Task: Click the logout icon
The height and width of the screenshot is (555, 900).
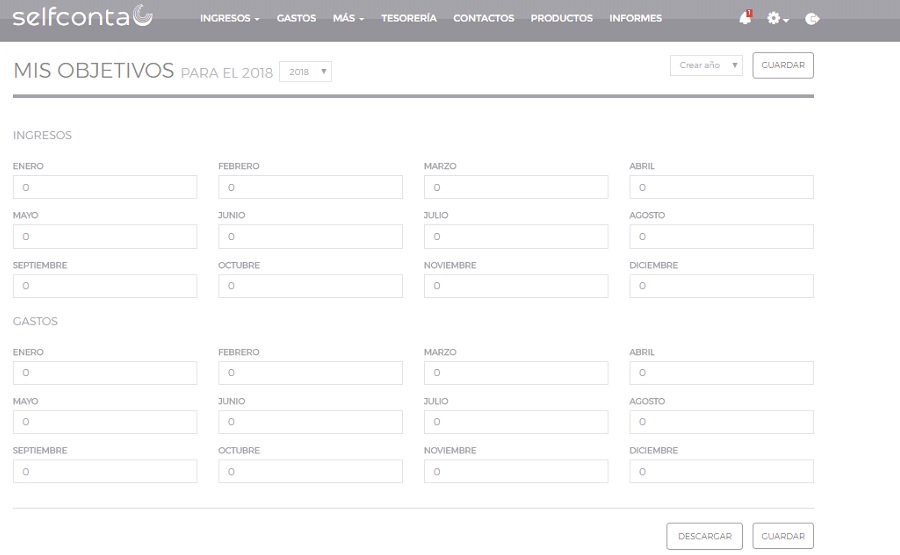Action: (812, 19)
